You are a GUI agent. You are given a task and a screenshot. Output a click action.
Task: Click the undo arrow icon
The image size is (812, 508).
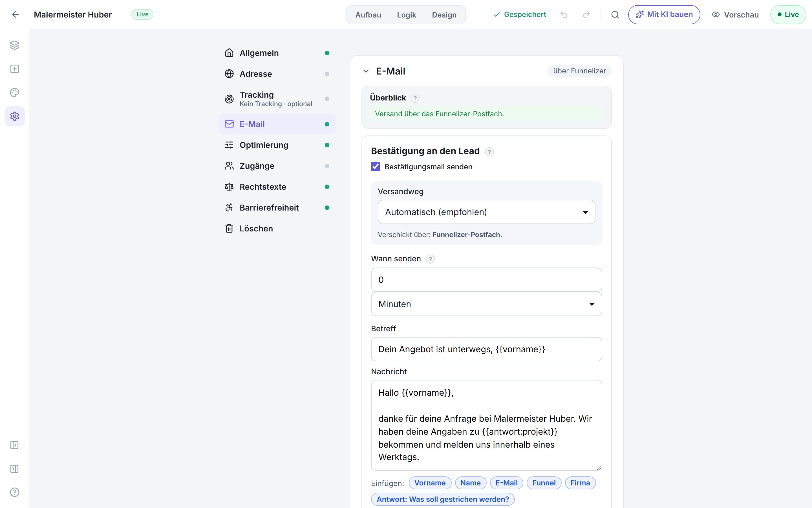[x=564, y=14]
